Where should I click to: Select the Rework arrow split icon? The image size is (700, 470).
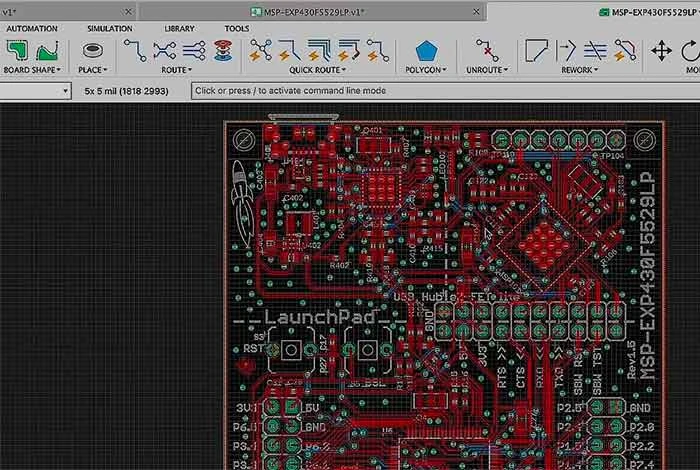click(x=566, y=50)
